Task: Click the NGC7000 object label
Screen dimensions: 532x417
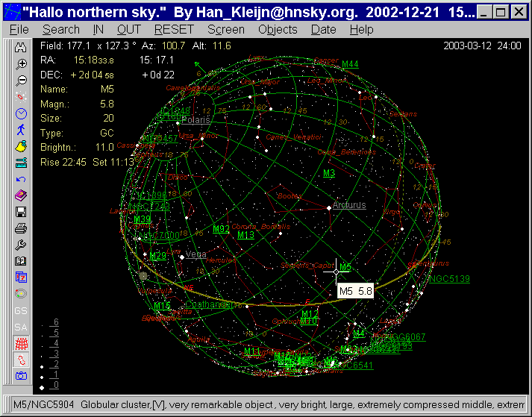Action: pyautogui.click(x=160, y=236)
